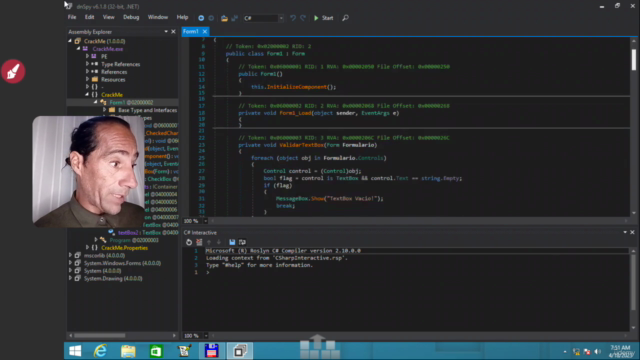Click the code editor vertical scrollbar thumb
This screenshot has width=640, height=360.
pos(633,59)
